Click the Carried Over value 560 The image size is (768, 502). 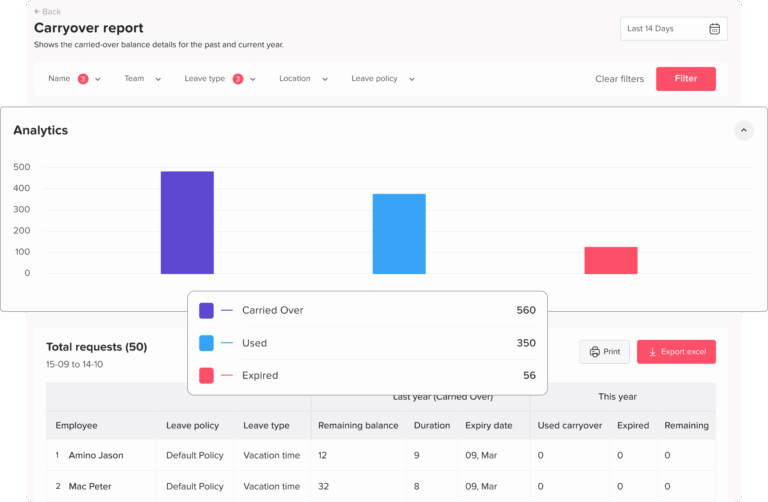pos(526,311)
